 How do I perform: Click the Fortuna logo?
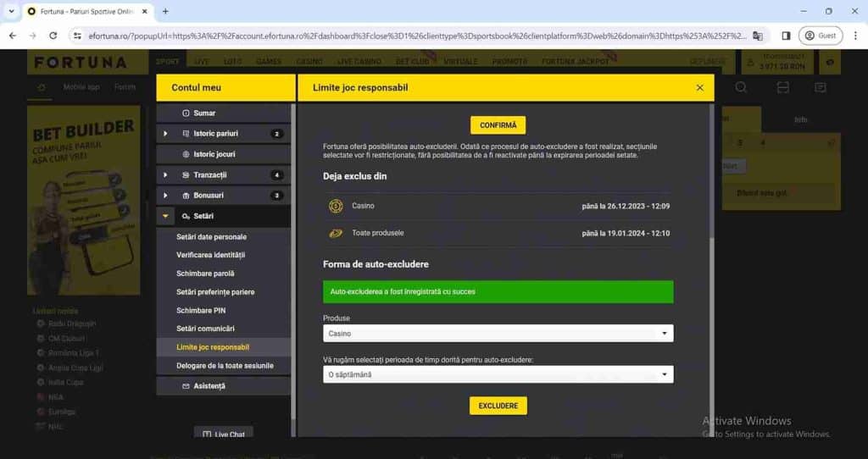tap(81, 62)
